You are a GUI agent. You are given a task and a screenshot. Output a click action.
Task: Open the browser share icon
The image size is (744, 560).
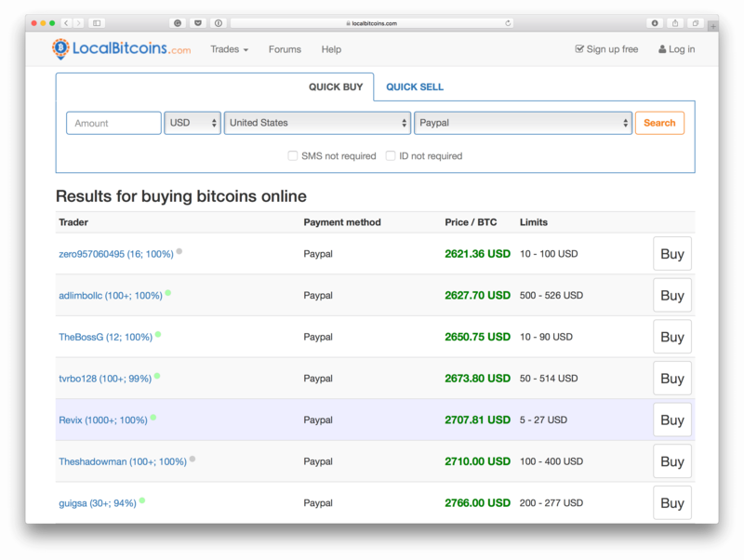click(x=675, y=22)
